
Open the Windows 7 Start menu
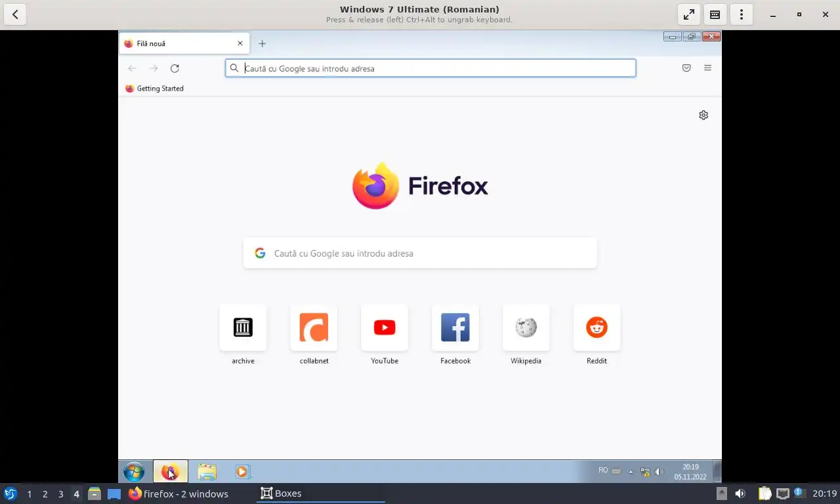(x=134, y=471)
